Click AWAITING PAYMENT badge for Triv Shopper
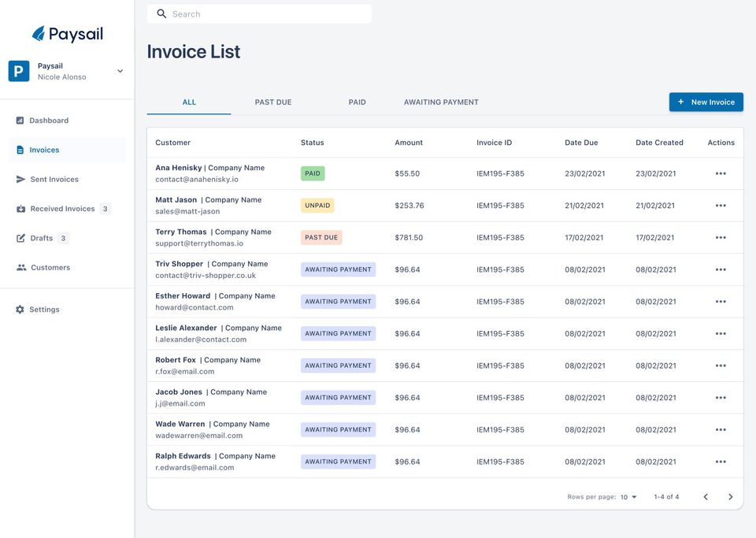 tap(338, 269)
